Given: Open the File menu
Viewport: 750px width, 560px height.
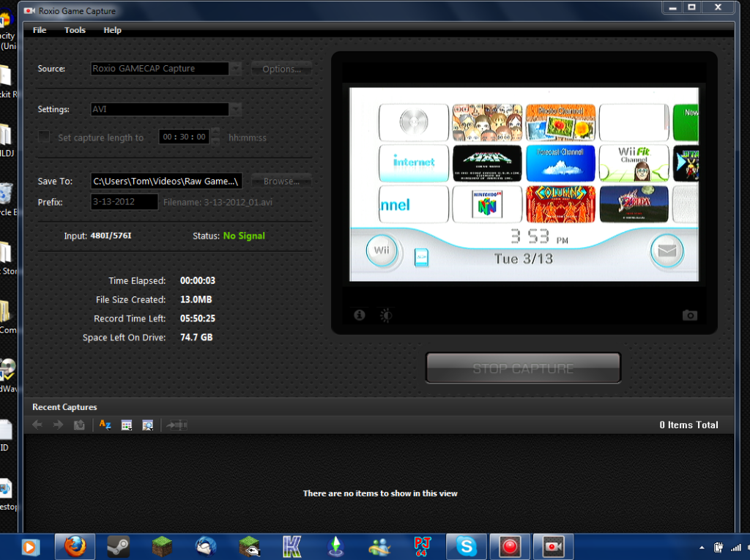Looking at the screenshot, I should coord(40,30).
